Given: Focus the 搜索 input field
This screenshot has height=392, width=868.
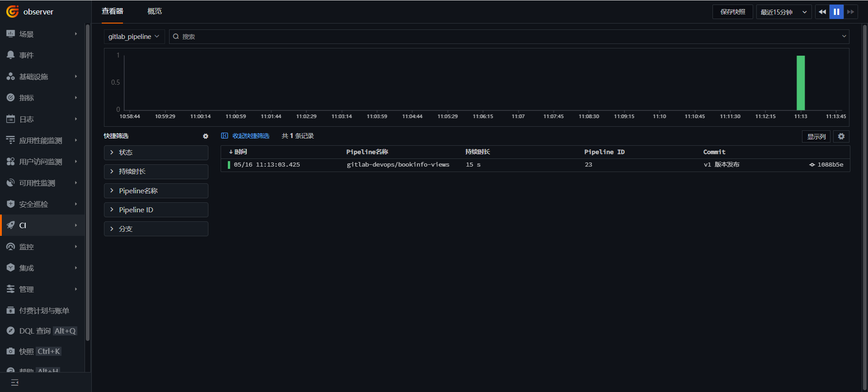Looking at the screenshot, I should click(509, 37).
